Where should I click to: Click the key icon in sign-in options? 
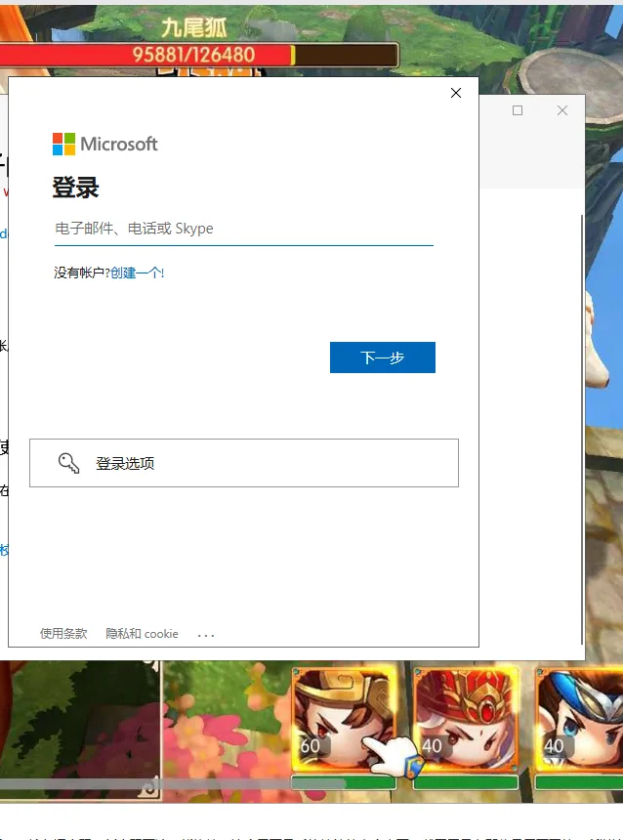[68, 463]
